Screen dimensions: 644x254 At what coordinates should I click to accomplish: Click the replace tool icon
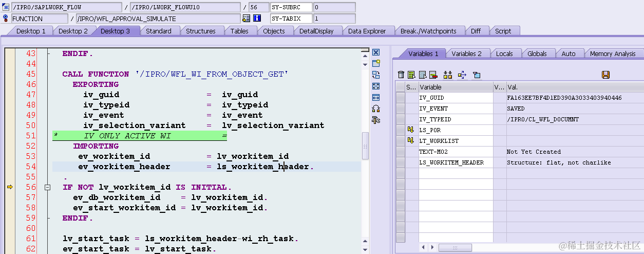click(x=375, y=75)
